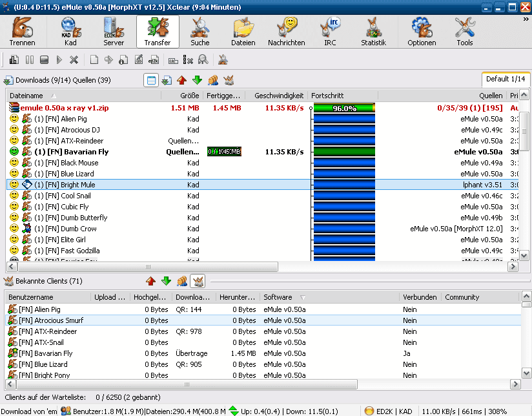Switch to the Default 1/14 category tab
Image resolution: width=532 pixels, height=416 pixels.
[x=506, y=79]
